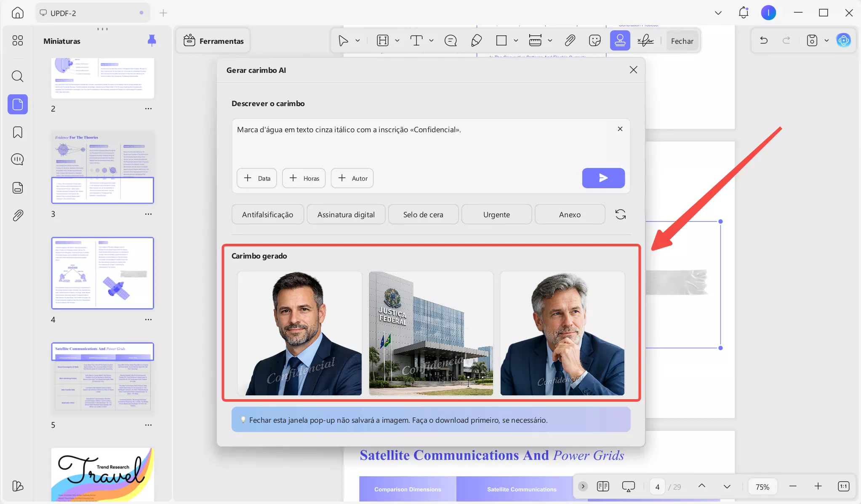861x504 pixels.
Task: Open the Ferramentas menu
Action: point(213,41)
